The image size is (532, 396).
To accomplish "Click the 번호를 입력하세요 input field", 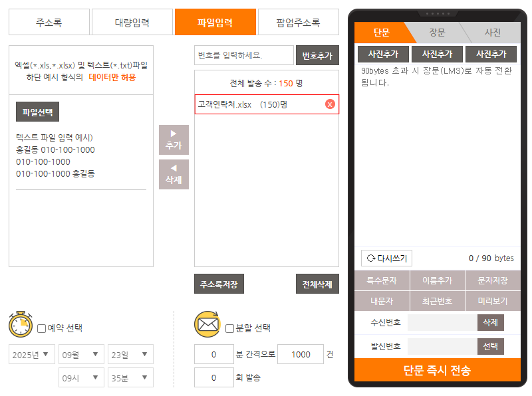I will [243, 55].
